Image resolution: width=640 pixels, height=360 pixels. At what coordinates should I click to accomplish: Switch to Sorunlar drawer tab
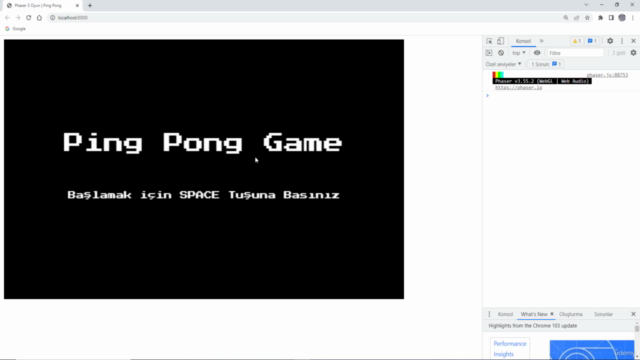click(x=603, y=314)
